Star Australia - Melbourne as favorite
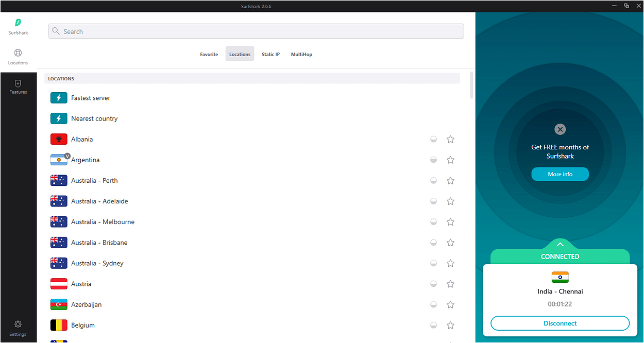 (451, 221)
